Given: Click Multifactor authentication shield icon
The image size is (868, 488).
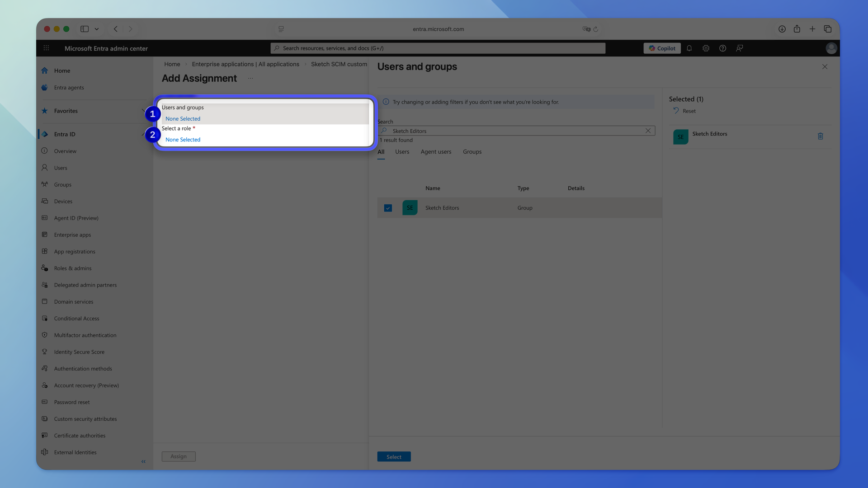Looking at the screenshot, I should 44,335.
